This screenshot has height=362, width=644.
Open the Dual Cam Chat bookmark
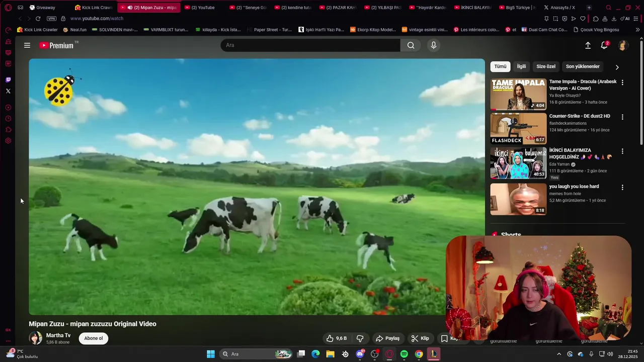[x=545, y=30]
